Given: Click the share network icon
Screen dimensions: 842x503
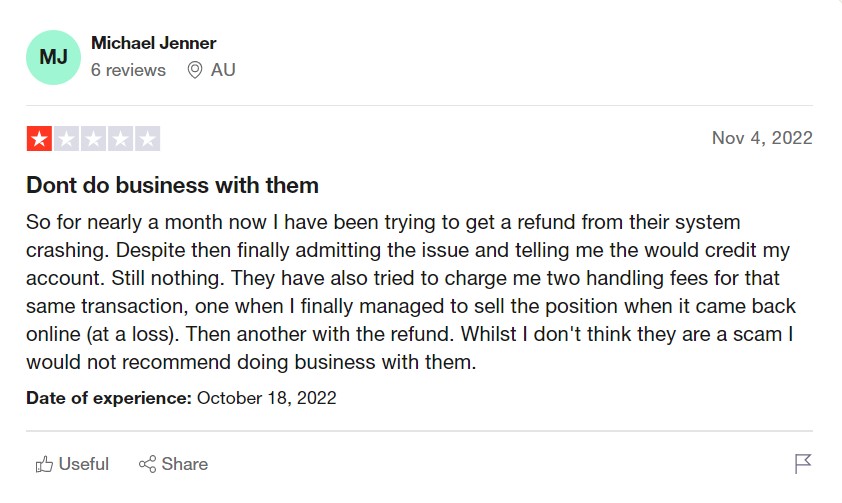Looking at the screenshot, I should click(x=148, y=464).
